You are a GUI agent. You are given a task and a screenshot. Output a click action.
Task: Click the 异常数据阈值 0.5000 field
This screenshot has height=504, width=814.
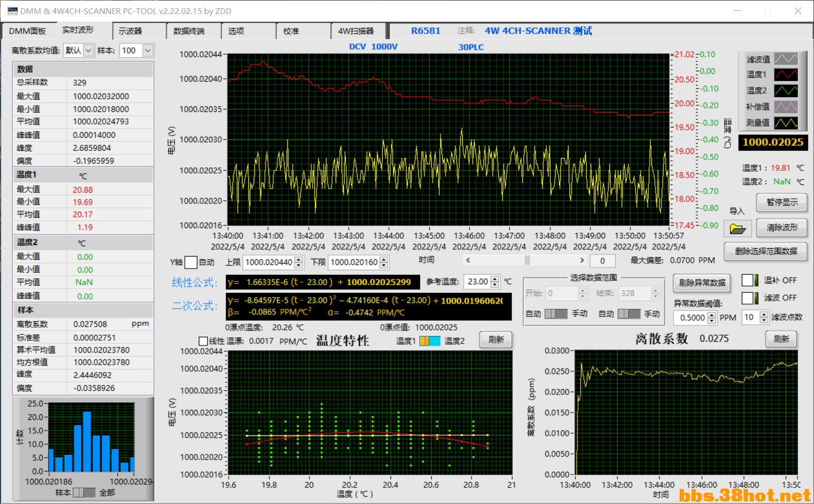click(691, 318)
